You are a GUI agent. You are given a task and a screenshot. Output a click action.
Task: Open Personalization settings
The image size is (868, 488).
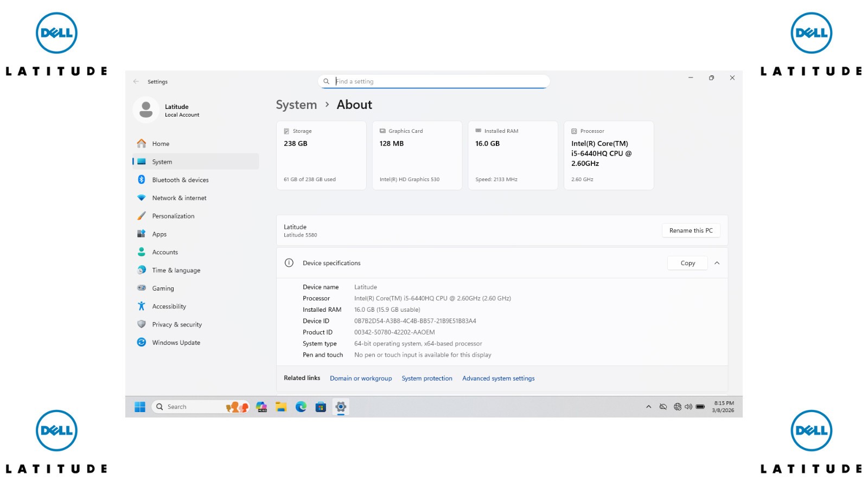tap(195, 216)
